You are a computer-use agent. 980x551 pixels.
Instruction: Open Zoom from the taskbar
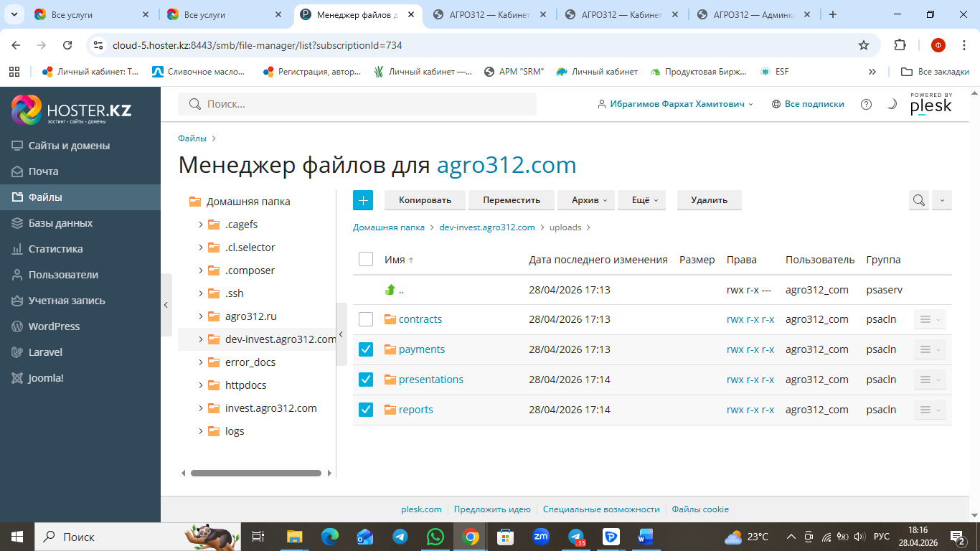coord(540,537)
